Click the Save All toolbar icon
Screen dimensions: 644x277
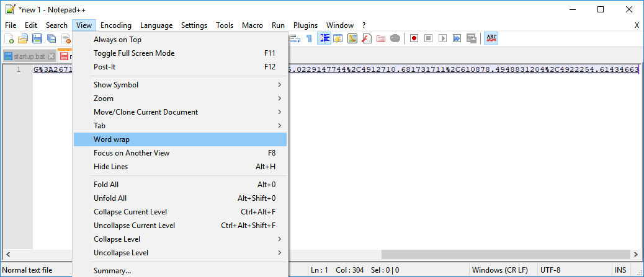[x=51, y=38]
